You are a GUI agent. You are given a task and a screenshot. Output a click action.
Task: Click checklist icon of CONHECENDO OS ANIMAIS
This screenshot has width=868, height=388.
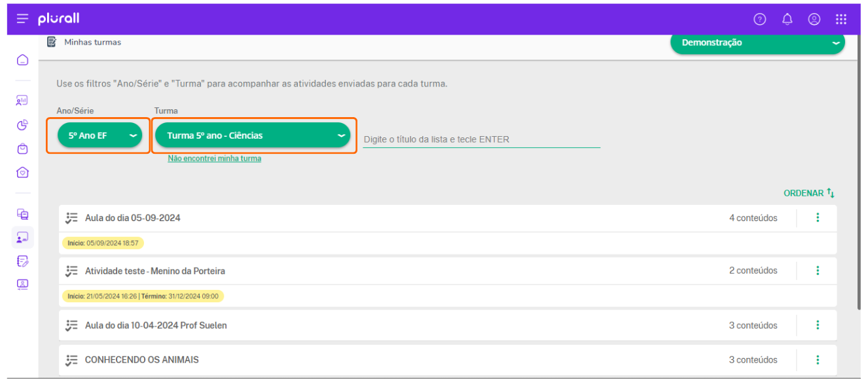pyautogui.click(x=72, y=360)
